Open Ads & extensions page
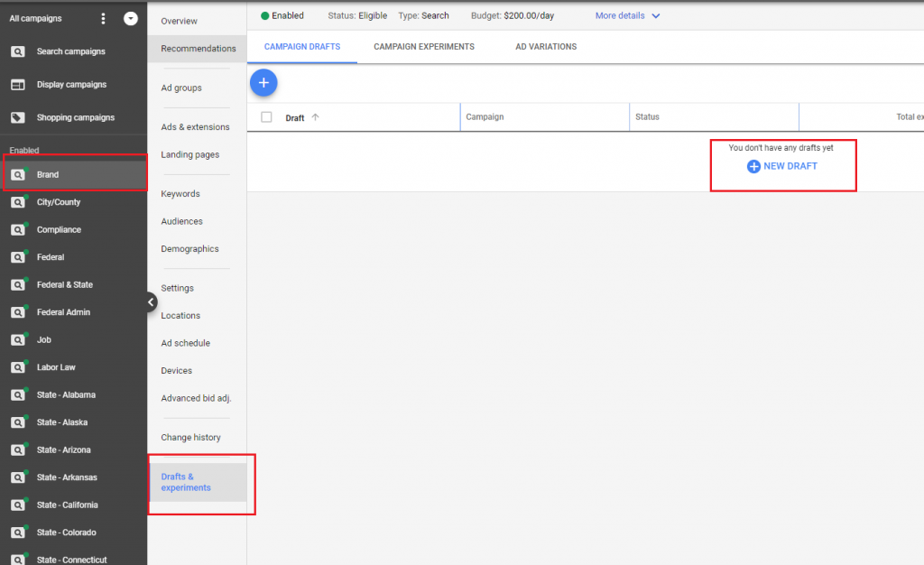Image resolution: width=924 pixels, height=565 pixels. [195, 127]
